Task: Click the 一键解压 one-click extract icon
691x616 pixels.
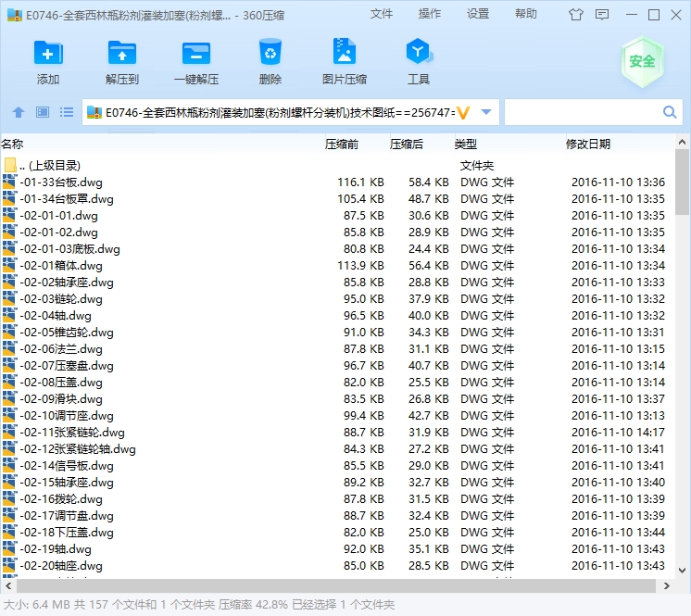Action: pyautogui.click(x=196, y=54)
